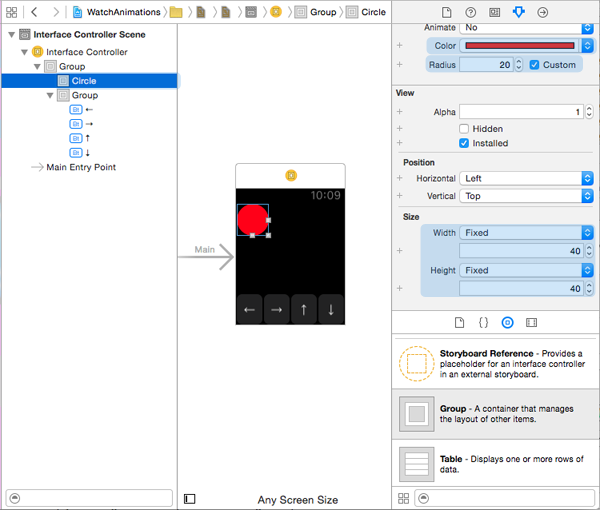Open the Media library

pos(531,323)
